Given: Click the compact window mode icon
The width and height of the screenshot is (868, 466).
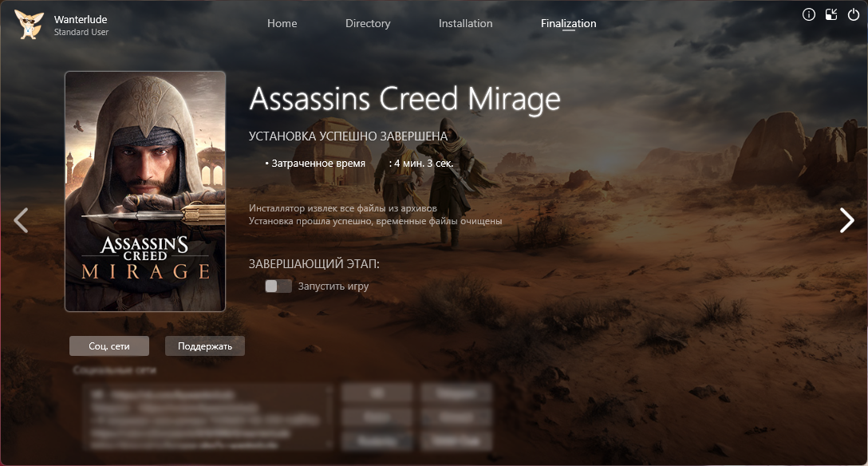Looking at the screenshot, I should [831, 15].
